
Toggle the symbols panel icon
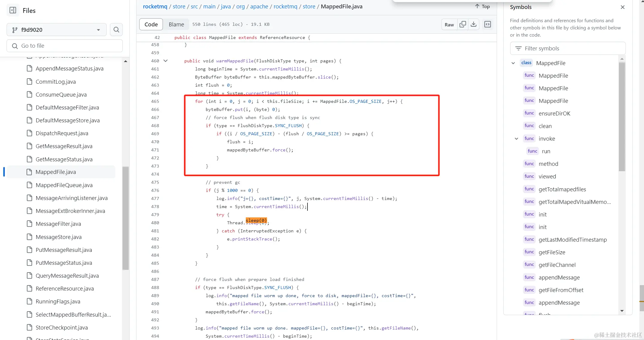point(488,24)
